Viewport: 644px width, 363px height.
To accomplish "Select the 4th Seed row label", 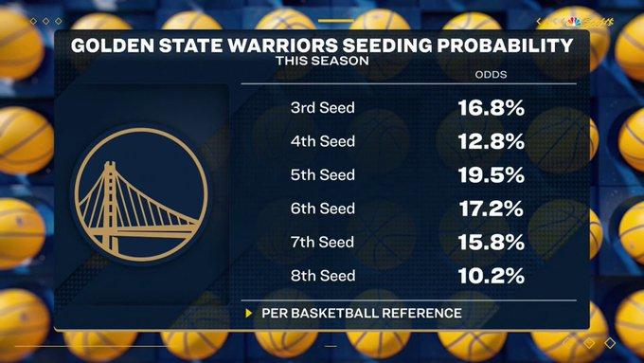I will click(x=322, y=141).
